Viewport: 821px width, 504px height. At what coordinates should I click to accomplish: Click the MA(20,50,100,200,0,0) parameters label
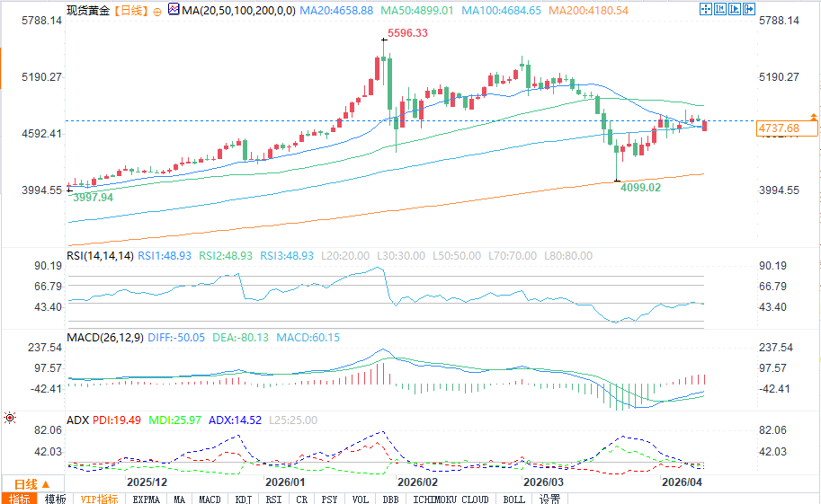tap(238, 10)
